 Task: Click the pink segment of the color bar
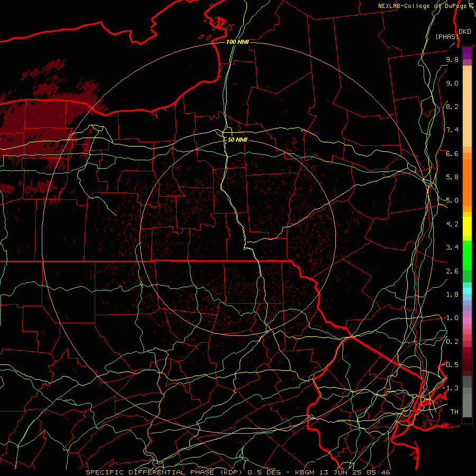467,321
